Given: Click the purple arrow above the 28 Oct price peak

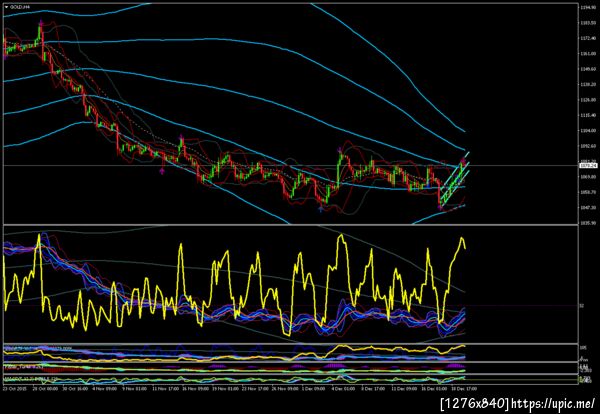Looking at the screenshot, I should [41, 23].
